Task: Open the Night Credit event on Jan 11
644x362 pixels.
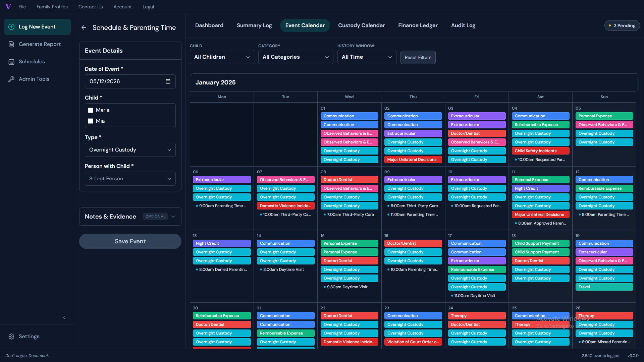Action: 540,188
